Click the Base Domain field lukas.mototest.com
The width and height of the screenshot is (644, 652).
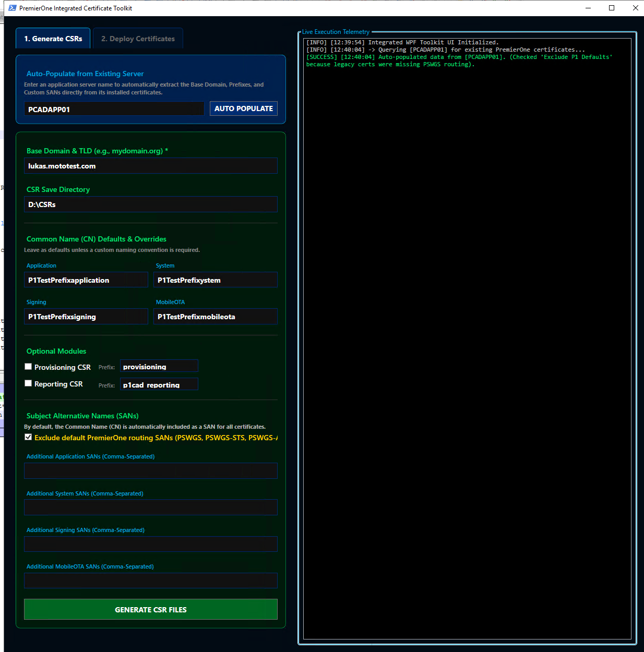point(151,166)
